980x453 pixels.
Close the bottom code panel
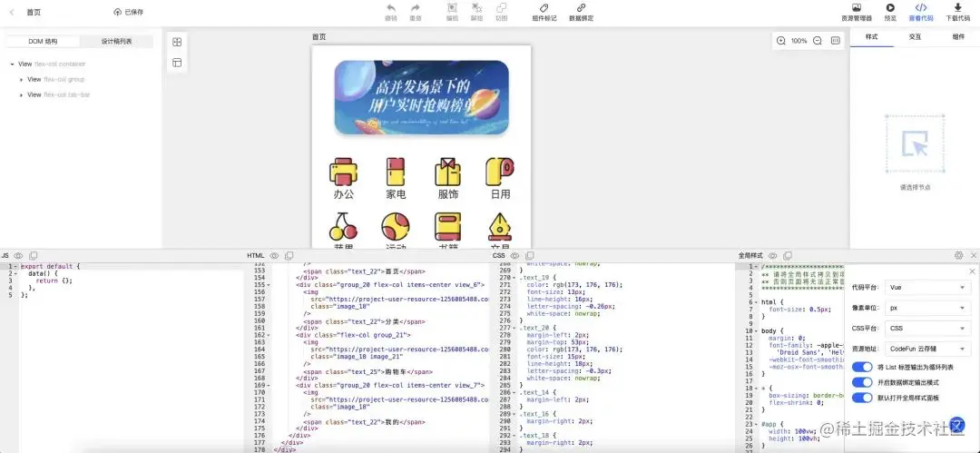(973, 255)
